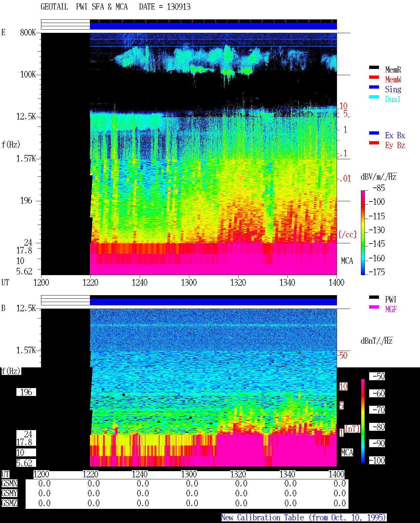
Task: Click the GSMX row label
Action: tap(9, 484)
